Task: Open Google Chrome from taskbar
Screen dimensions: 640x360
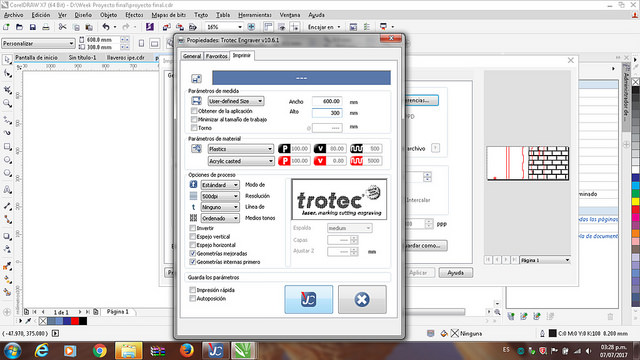Action: point(99,351)
